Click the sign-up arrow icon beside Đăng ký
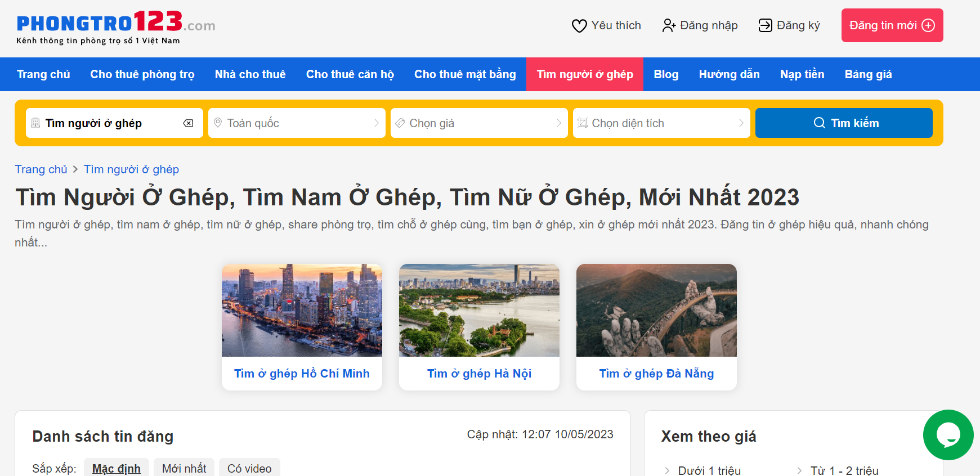This screenshot has width=980, height=476. (x=765, y=25)
